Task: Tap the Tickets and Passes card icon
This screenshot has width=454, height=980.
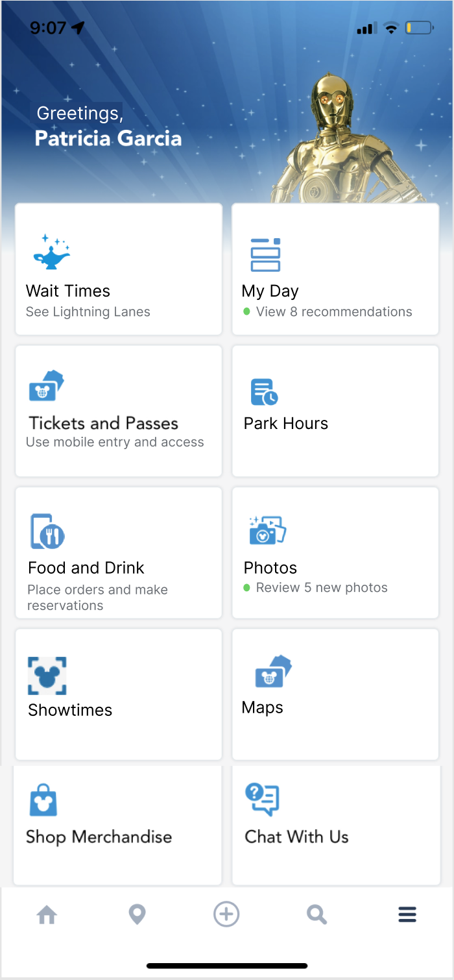Action: click(47, 386)
